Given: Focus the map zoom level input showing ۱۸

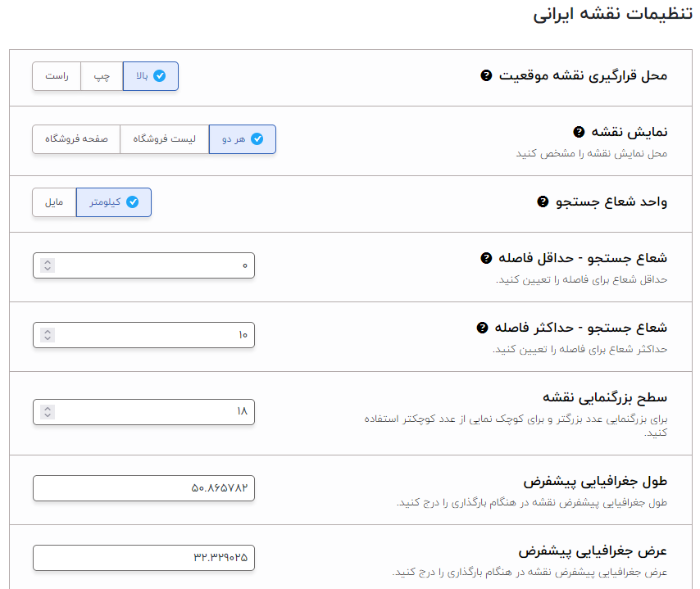Looking at the screenshot, I should pyautogui.click(x=143, y=412).
